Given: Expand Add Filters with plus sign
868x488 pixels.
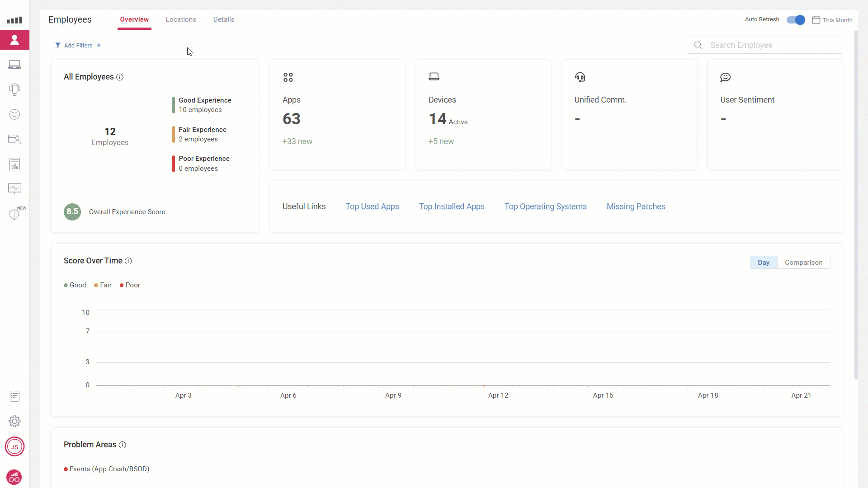Looking at the screenshot, I should 78,45.
